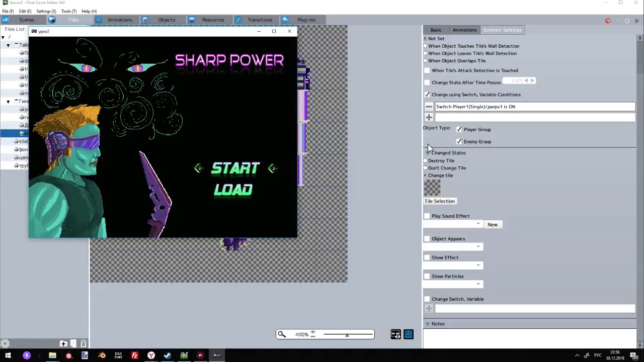Select the Not Set radio option
The height and width of the screenshot is (362, 644).
click(425, 39)
